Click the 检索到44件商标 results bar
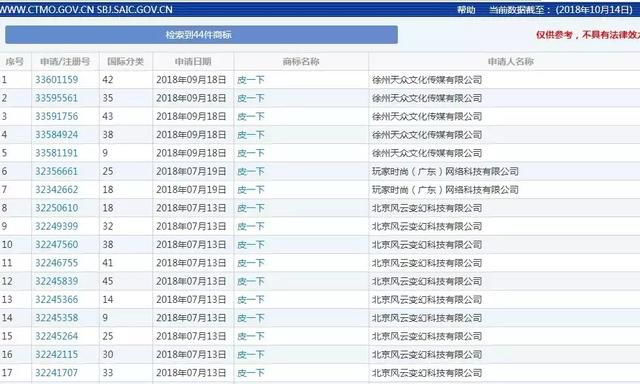Image resolution: width=640 pixels, height=384 pixels. click(201, 35)
